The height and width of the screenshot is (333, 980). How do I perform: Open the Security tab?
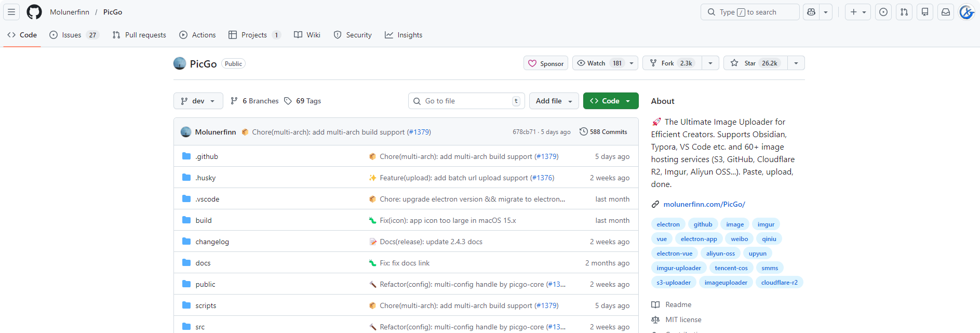(353, 35)
